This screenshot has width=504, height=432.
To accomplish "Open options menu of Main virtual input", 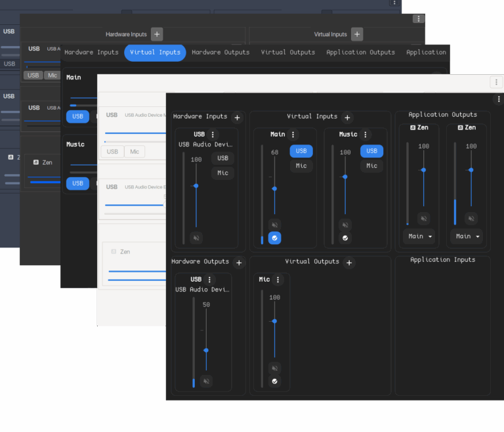I will [293, 135].
